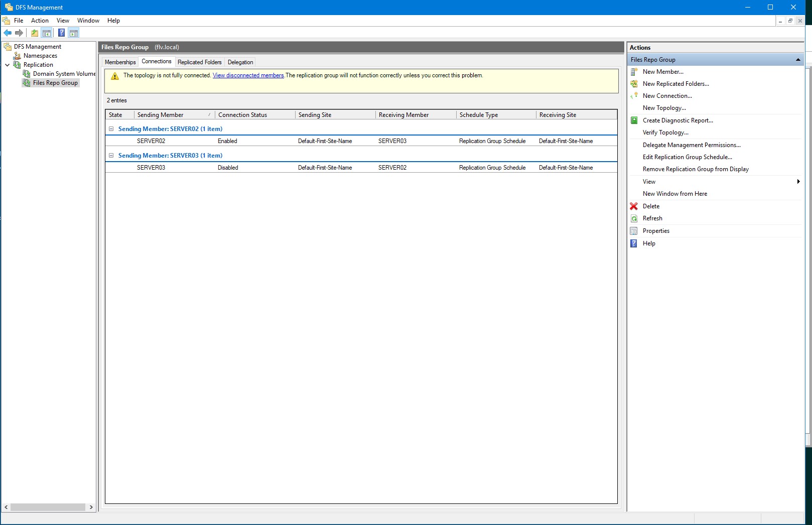Click the View disconnected members link
Screen dimensions: 812x525
click(248, 75)
